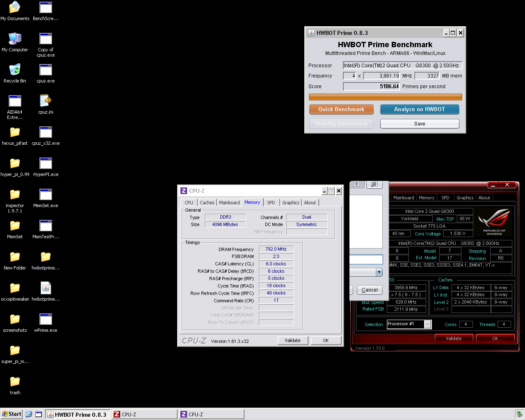The image size is (525, 420).
Task: Select the 'Copy of cpuz.exe' desktop icon
Action: [x=46, y=45]
